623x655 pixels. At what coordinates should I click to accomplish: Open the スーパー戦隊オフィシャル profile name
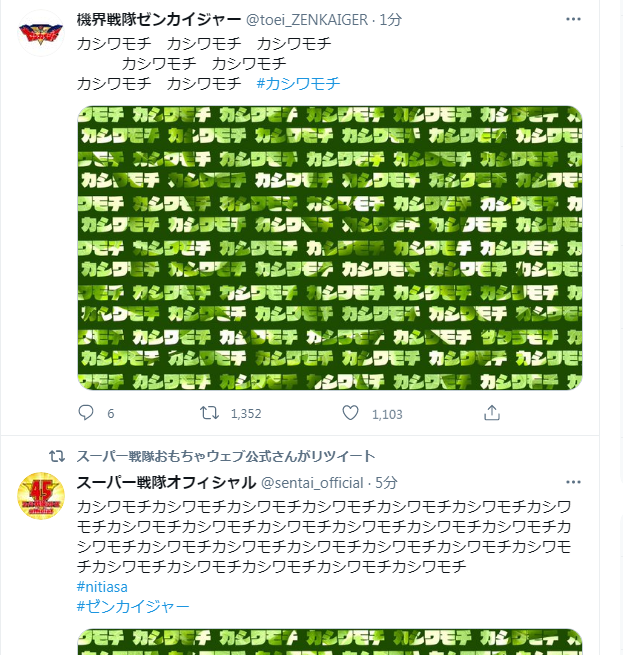(x=166, y=482)
